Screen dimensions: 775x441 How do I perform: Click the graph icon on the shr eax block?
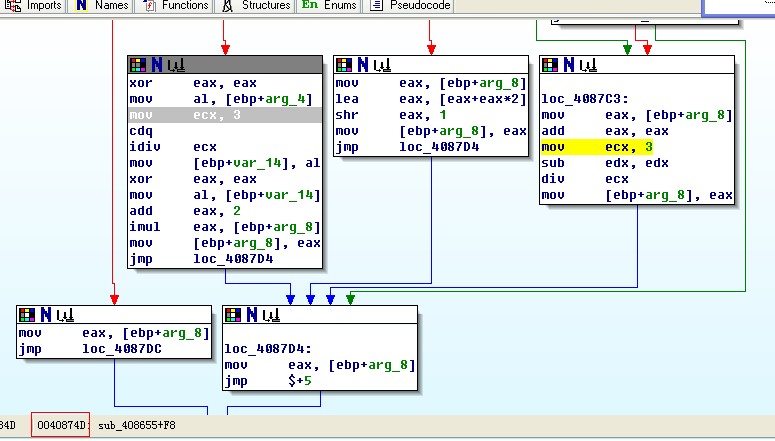pos(380,65)
